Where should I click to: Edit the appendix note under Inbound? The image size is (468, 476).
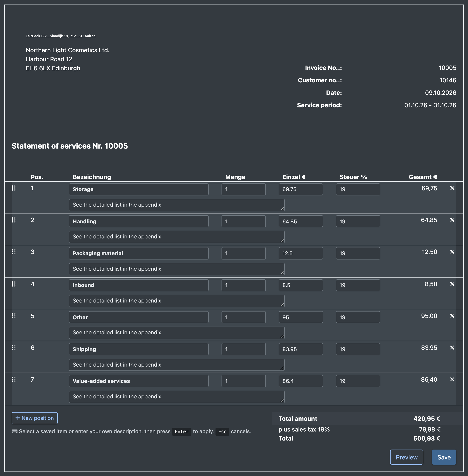[x=177, y=301]
